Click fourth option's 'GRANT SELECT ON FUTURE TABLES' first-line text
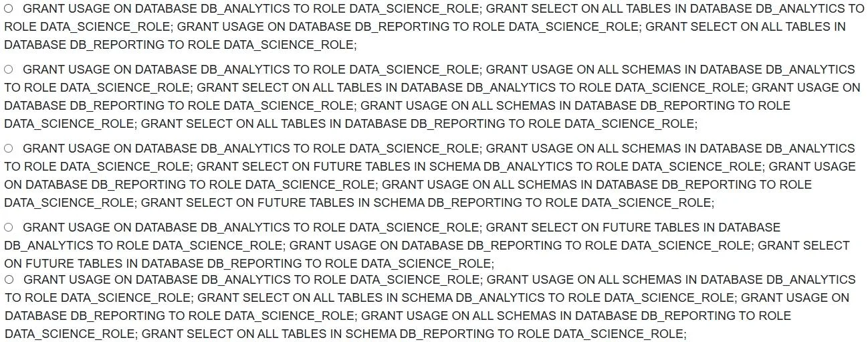Screen dimensions: 868x342 (x=594, y=228)
